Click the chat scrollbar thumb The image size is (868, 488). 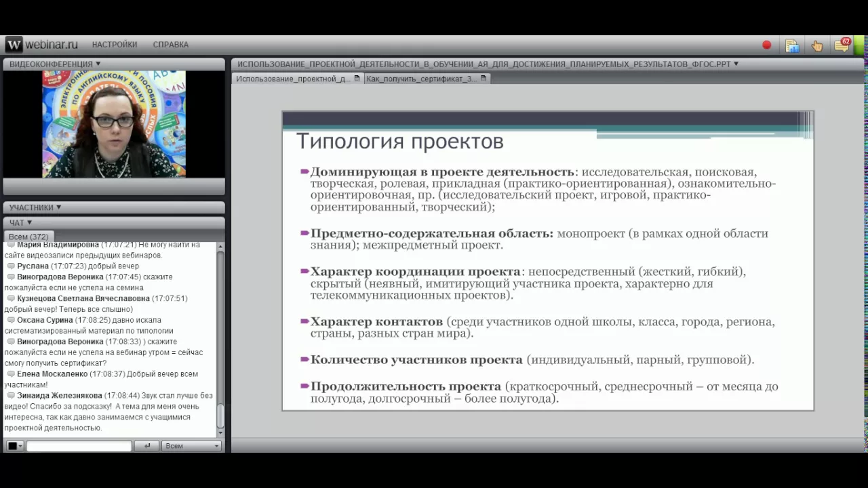click(x=220, y=416)
